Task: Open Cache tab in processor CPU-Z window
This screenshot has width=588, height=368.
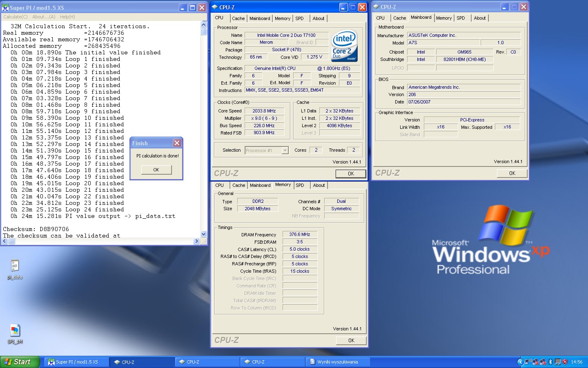Action: pos(238,18)
